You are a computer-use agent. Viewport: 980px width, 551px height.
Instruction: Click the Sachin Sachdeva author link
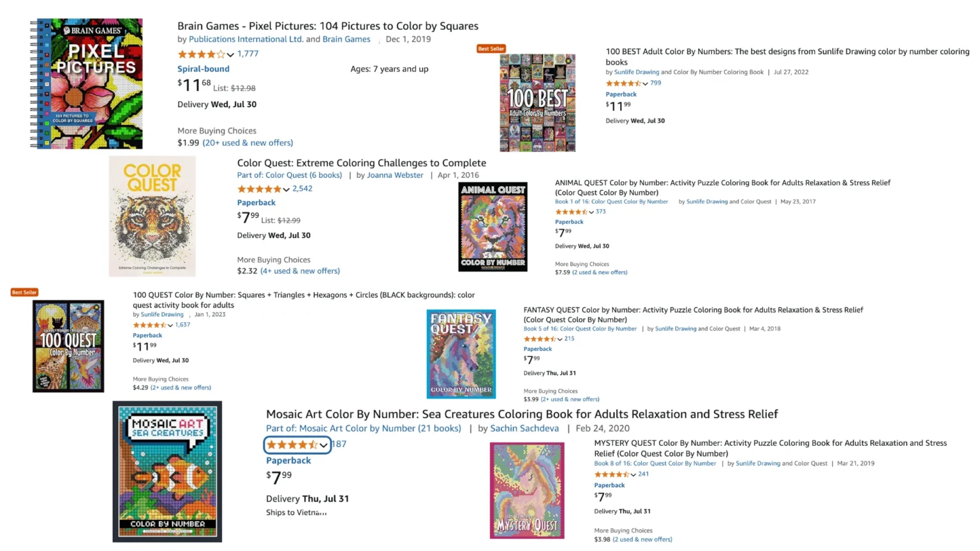(524, 429)
